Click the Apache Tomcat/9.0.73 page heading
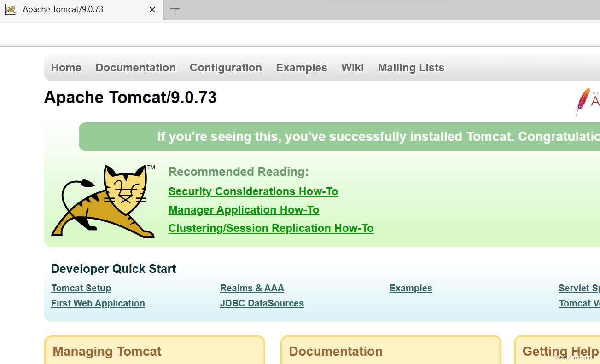The width and height of the screenshot is (600, 364). click(130, 98)
